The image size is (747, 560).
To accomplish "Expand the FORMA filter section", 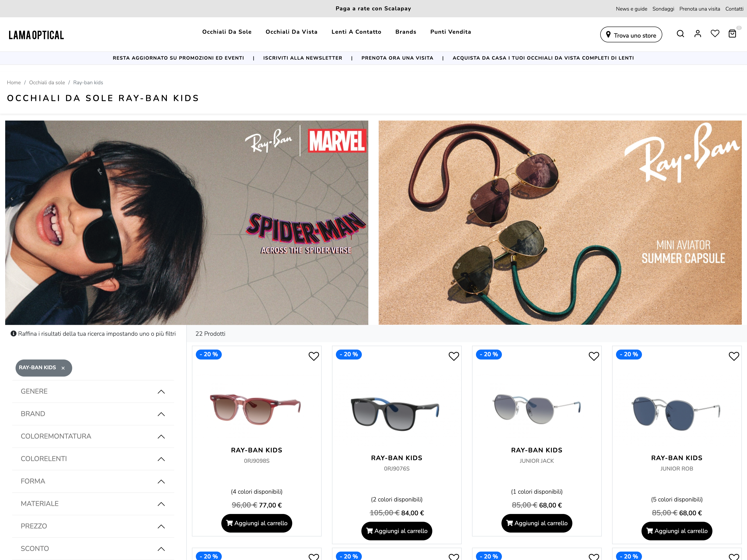I will tap(93, 481).
